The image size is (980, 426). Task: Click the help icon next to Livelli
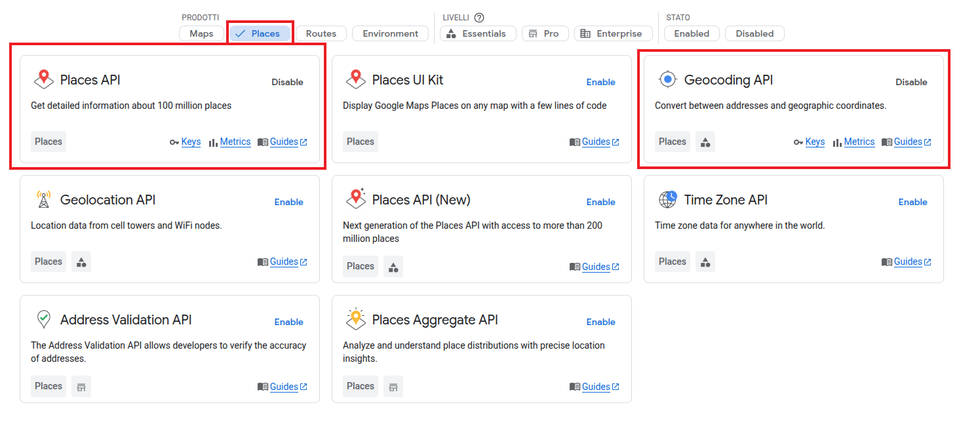[x=479, y=18]
